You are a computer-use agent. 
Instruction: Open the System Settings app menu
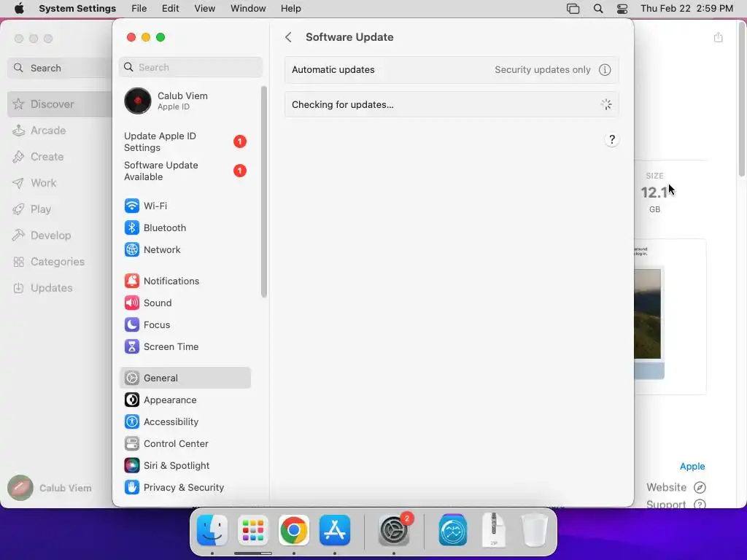click(x=77, y=9)
